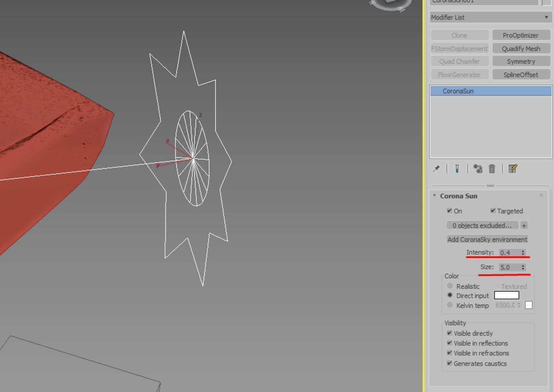Toggle Visible in refractions checkbox
Image resolution: width=554 pixels, height=392 pixels.
pos(450,353)
